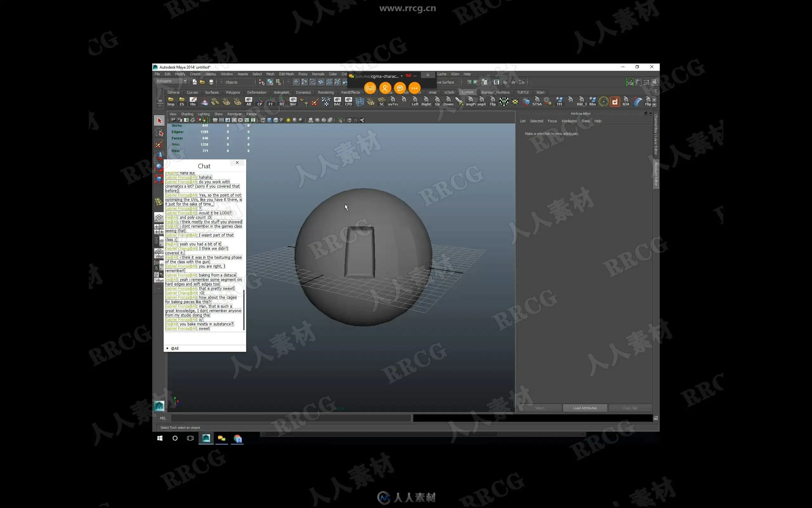Click the Open Scene folder icon
Screen dimensions: 812x508
202,82
